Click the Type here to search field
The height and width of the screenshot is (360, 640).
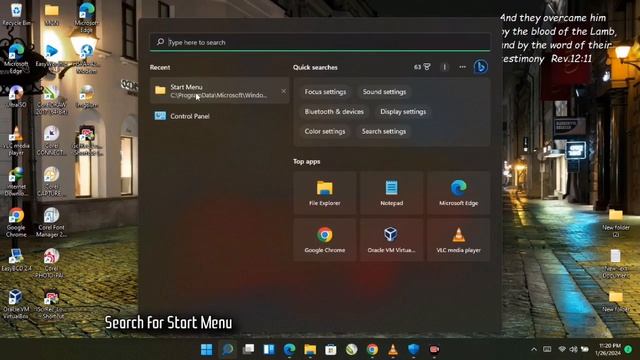pyautogui.click(x=320, y=42)
